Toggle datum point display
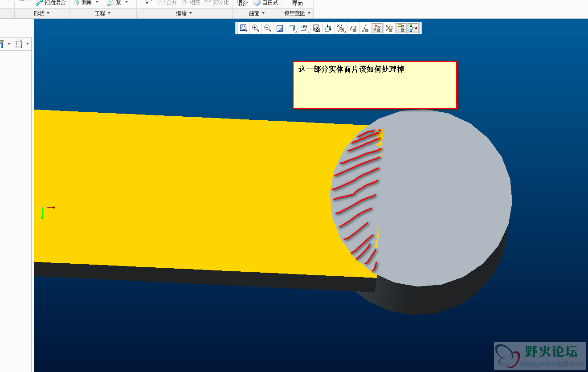 [x=377, y=28]
